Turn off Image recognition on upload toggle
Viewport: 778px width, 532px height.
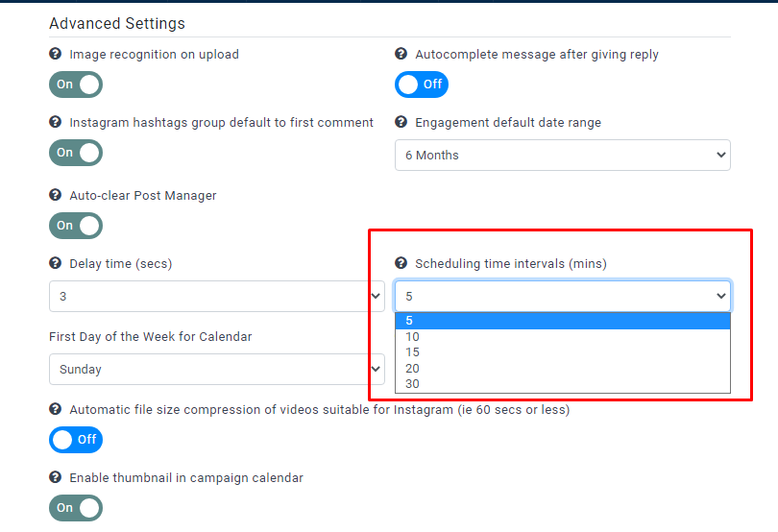[76, 85]
